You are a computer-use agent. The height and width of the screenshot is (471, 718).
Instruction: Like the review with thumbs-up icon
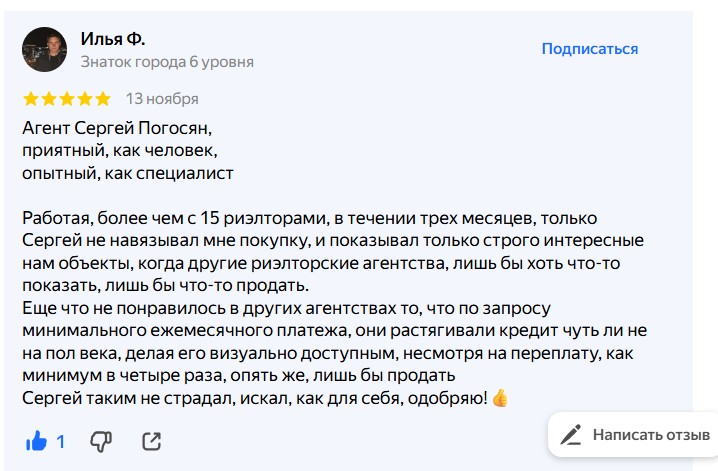[x=37, y=441]
